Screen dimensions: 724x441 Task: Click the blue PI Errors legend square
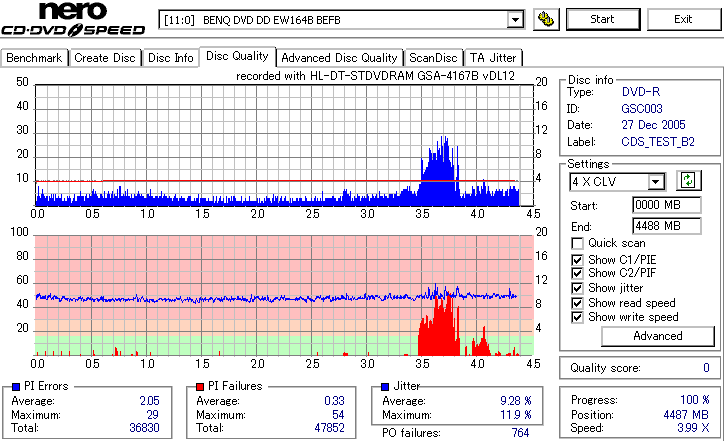[16, 387]
